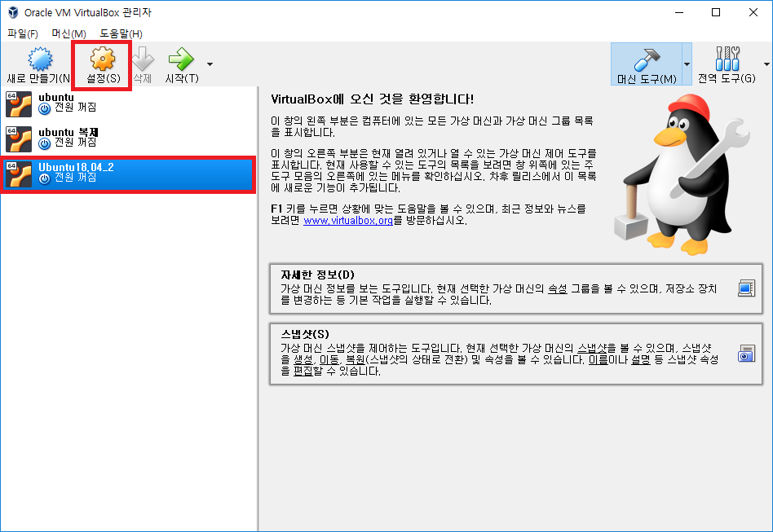The height and width of the screenshot is (532, 773).
Task: Expand the dropdown arrow beside 시작(T)
Action: (x=210, y=64)
